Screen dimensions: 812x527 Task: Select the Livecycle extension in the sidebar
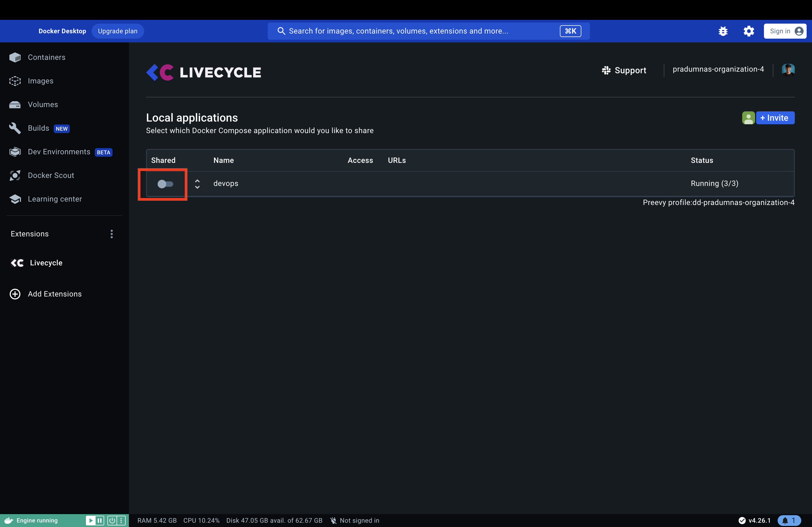point(46,262)
